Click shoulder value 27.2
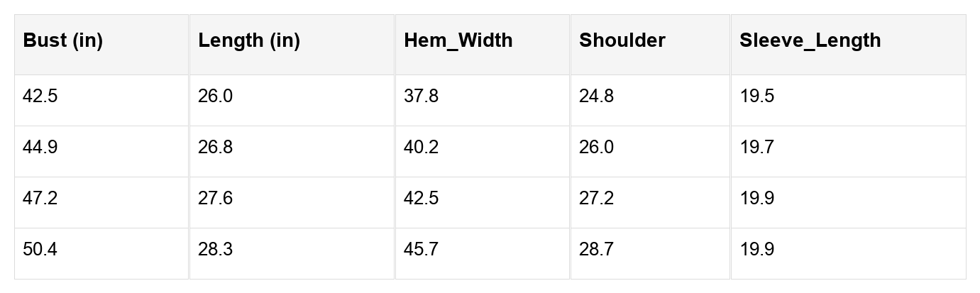The height and width of the screenshot is (293, 980). (x=596, y=199)
